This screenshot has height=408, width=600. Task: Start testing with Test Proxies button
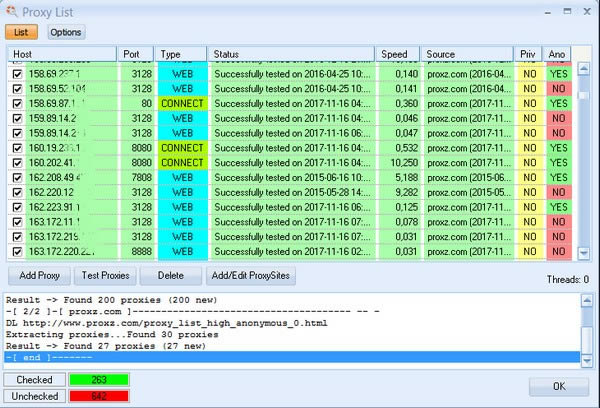(105, 275)
